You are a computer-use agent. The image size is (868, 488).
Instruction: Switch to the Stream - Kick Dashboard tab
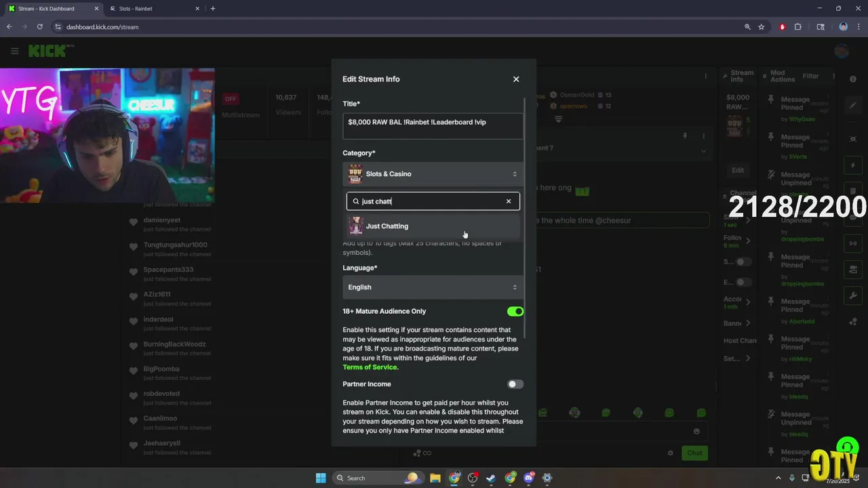54,9
